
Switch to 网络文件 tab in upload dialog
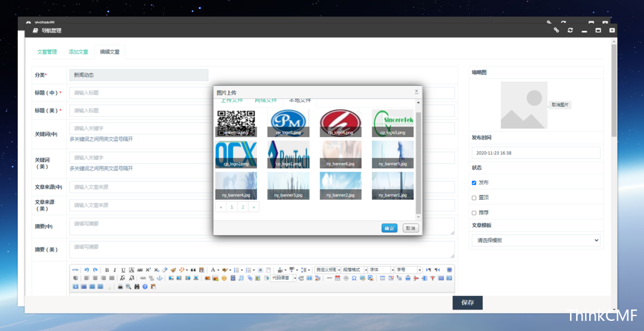(x=266, y=101)
